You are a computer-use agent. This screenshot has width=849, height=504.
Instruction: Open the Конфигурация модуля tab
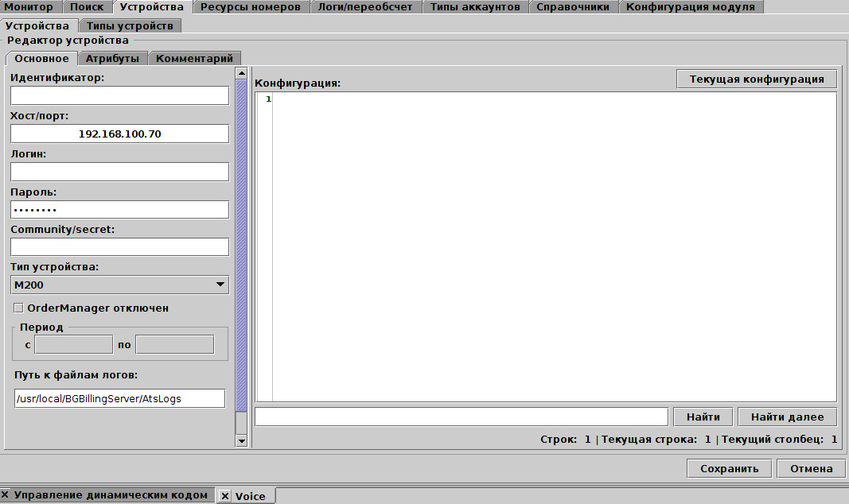click(x=690, y=7)
